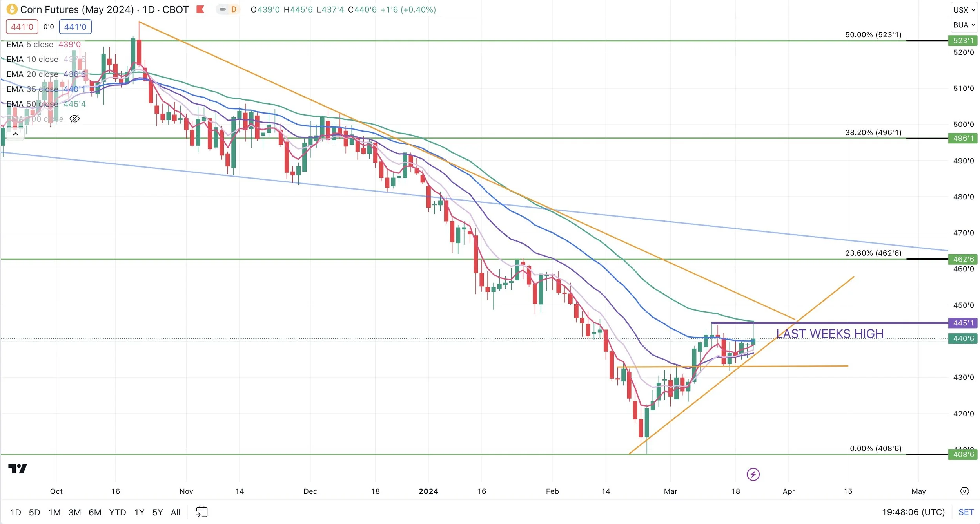The height and width of the screenshot is (524, 980).
Task: Select the 3M time range
Action: coord(74,512)
